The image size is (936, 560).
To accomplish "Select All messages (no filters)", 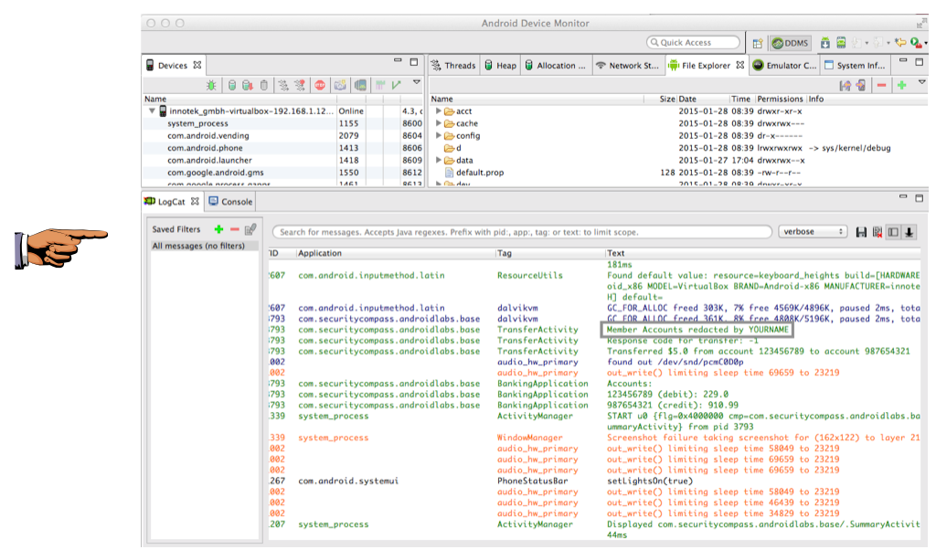I will tap(198, 246).
